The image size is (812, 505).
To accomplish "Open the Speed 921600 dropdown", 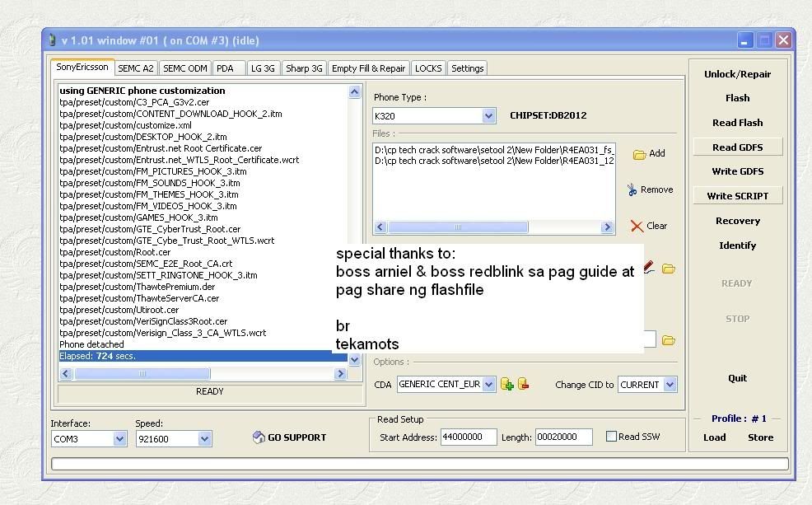I will pos(204,439).
